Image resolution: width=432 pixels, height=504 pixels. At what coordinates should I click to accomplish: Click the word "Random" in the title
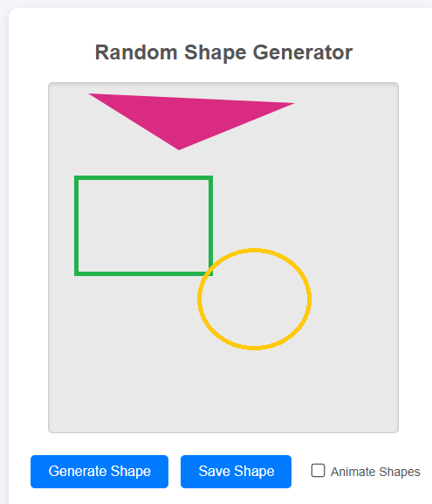[136, 52]
